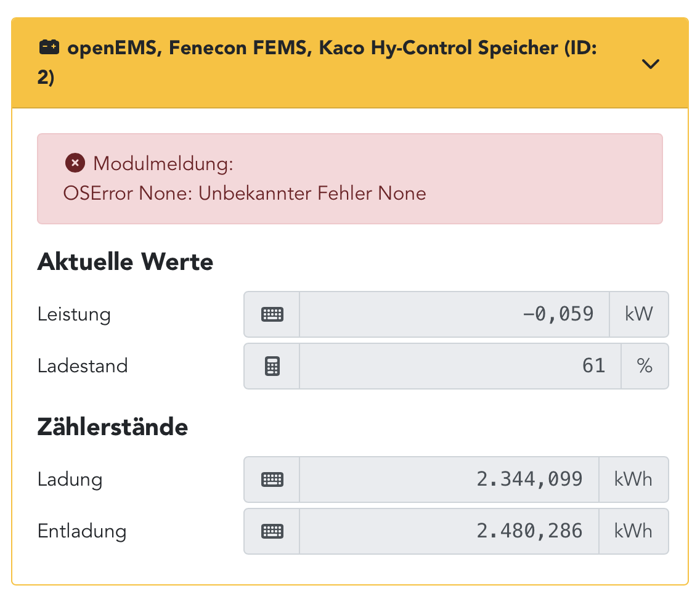Collapse the card with the chevron arrow
This screenshot has height=604, width=700.
[651, 63]
